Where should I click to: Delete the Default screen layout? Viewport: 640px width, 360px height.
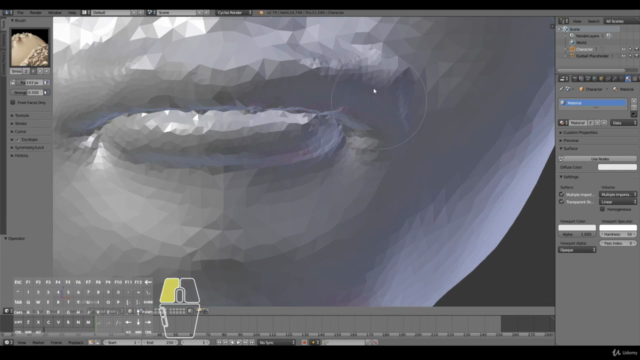tap(140, 13)
